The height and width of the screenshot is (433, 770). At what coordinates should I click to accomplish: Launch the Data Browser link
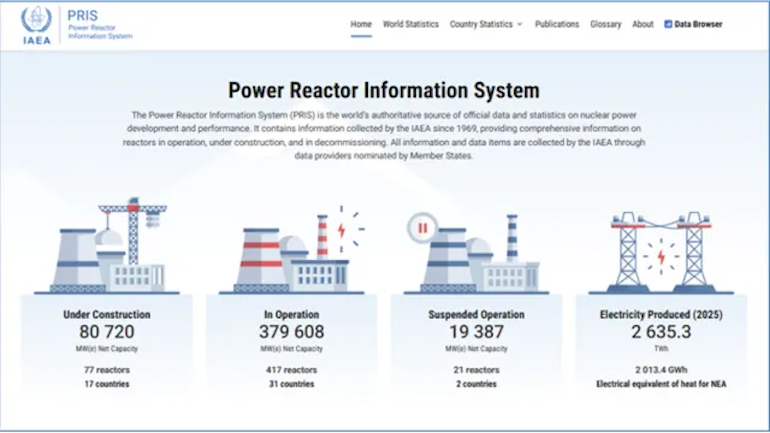click(693, 24)
